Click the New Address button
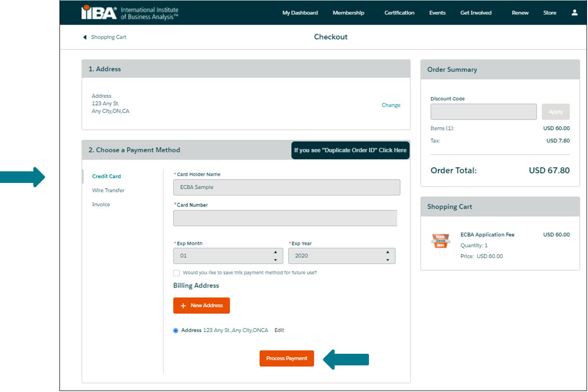 (202, 306)
